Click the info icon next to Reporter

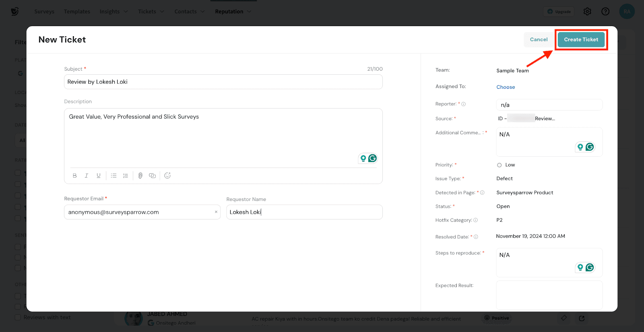[464, 104]
